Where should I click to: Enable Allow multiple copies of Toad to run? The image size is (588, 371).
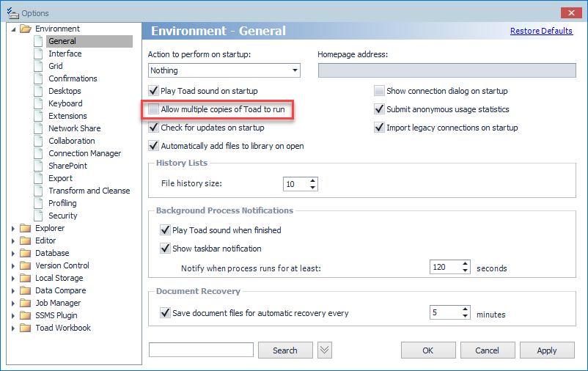point(153,109)
